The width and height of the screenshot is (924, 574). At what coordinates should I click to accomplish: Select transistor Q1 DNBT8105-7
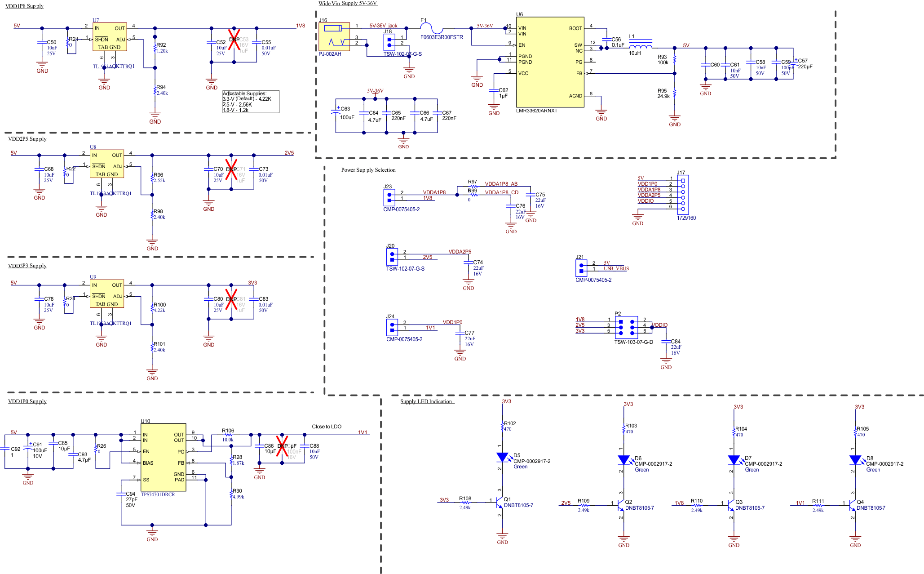(x=500, y=502)
